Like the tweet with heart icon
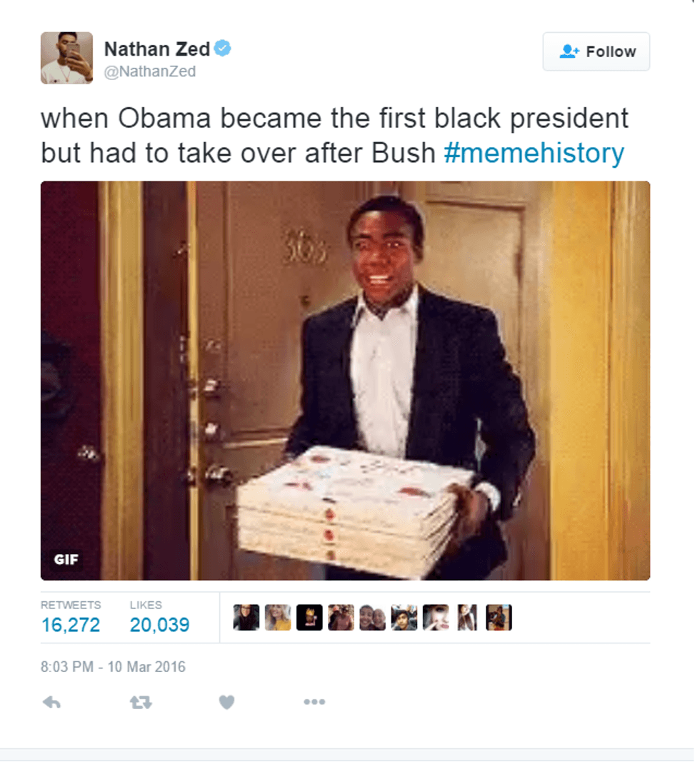 pos(226,702)
